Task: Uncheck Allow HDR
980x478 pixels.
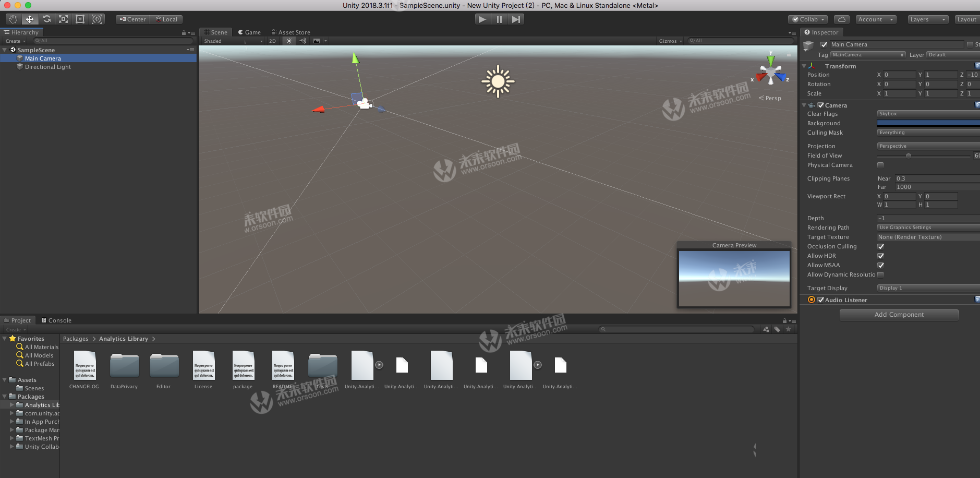Action: click(880, 256)
